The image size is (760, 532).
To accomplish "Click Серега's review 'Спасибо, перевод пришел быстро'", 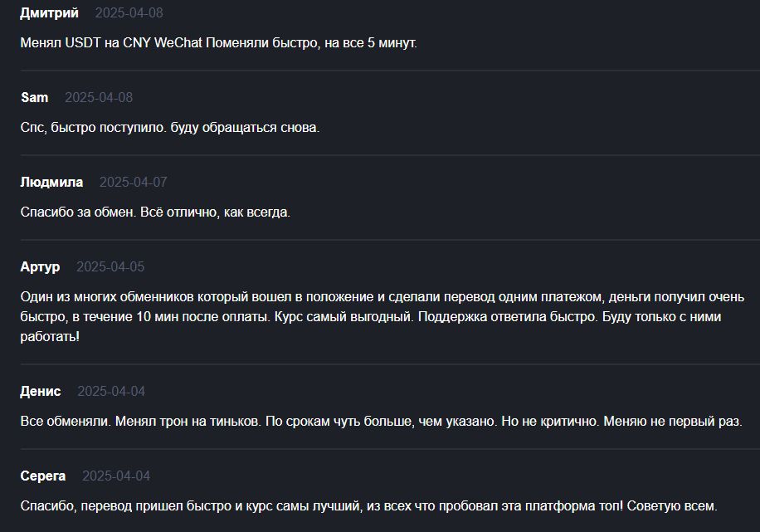I will pyautogui.click(x=369, y=506).
